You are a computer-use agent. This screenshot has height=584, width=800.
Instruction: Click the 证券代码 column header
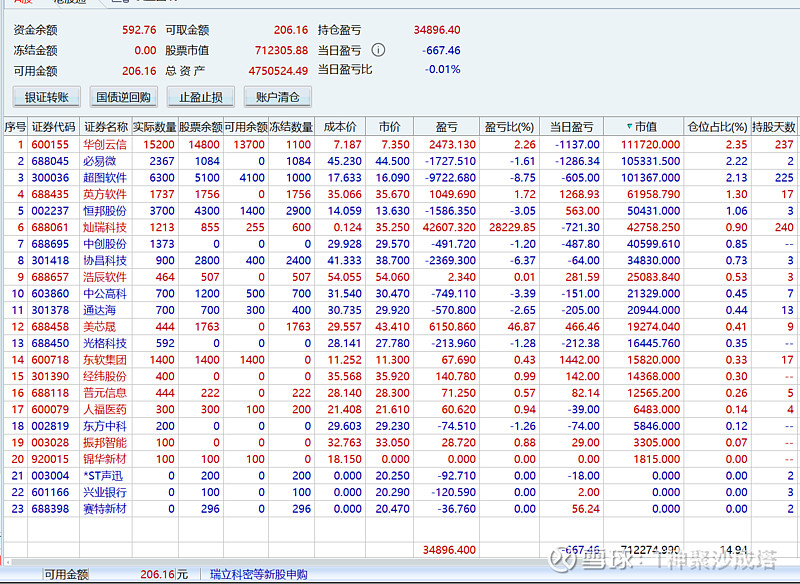[54, 126]
